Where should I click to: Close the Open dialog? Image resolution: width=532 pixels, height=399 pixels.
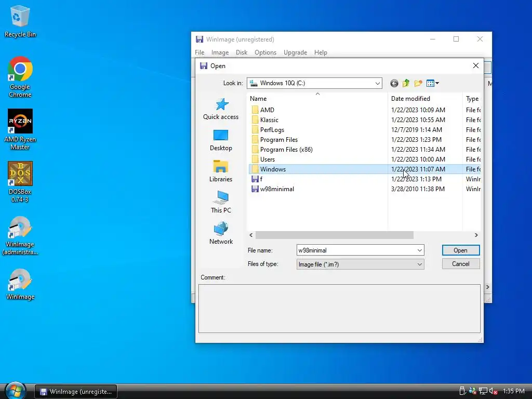476,65
